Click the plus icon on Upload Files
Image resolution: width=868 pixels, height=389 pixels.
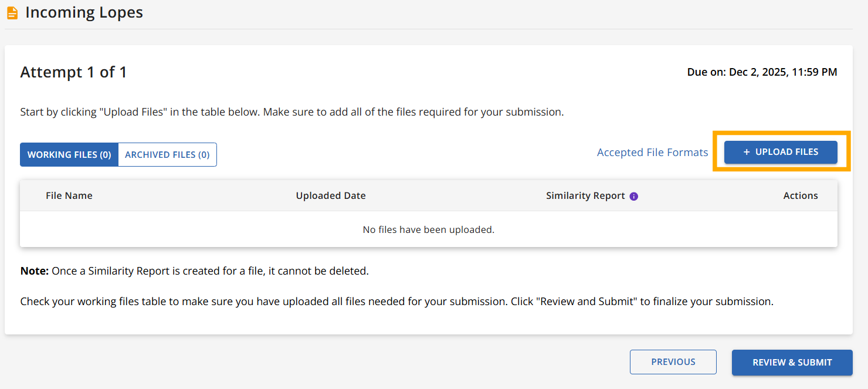point(747,152)
